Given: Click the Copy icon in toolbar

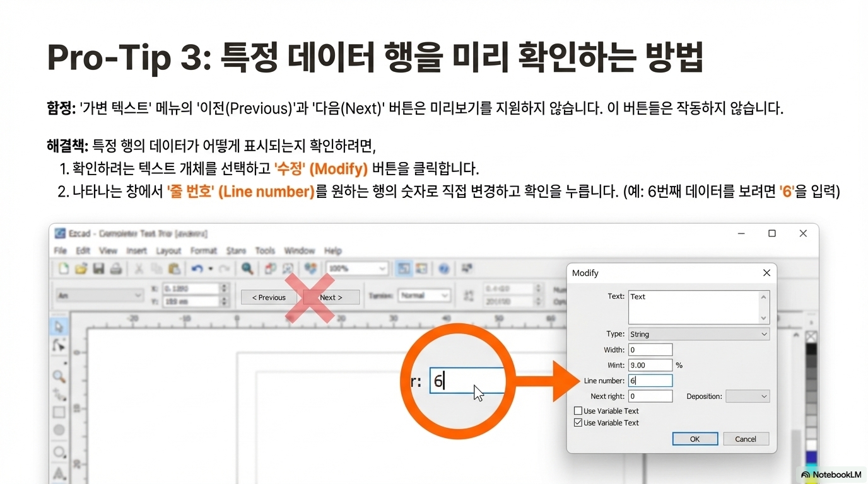Looking at the screenshot, I should coord(156,268).
